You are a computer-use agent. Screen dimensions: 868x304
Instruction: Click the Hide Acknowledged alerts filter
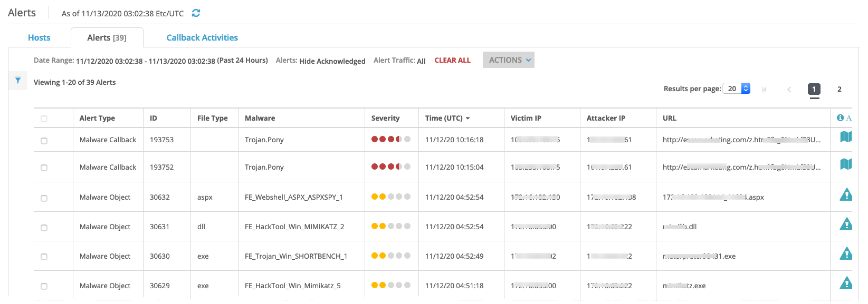pos(332,61)
